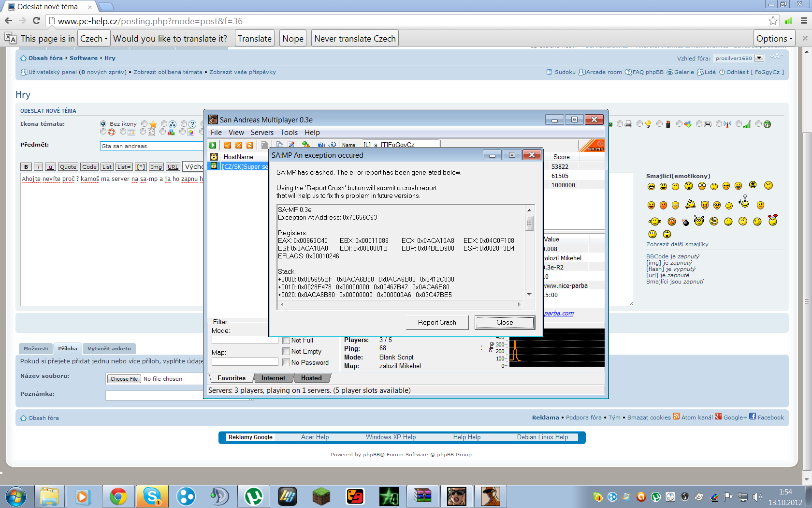The width and height of the screenshot is (812, 508).
Task: Click the Atom kanál RSS feed icon
Action: [676, 417]
